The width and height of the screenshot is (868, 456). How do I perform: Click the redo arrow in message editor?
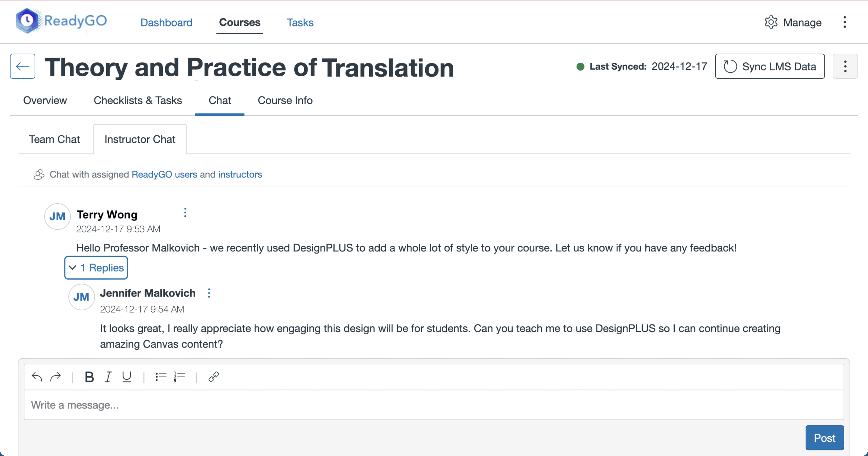pyautogui.click(x=55, y=377)
